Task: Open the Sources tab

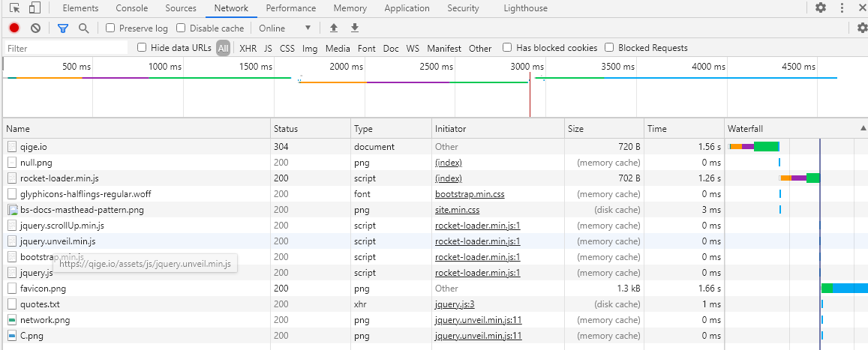Action: coord(181,8)
